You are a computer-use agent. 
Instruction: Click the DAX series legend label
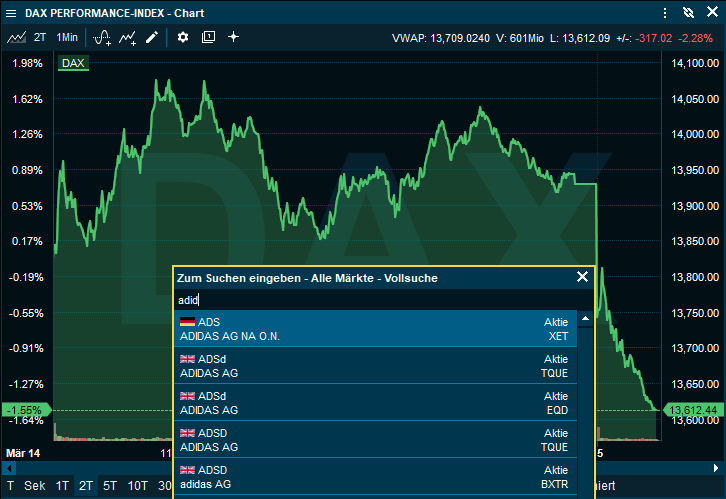point(73,63)
